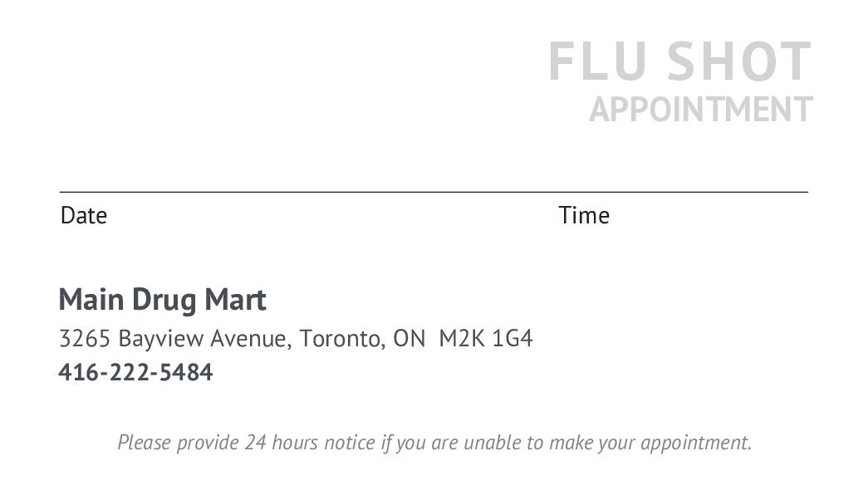Click the FLU SHOT heading text

click(679, 61)
